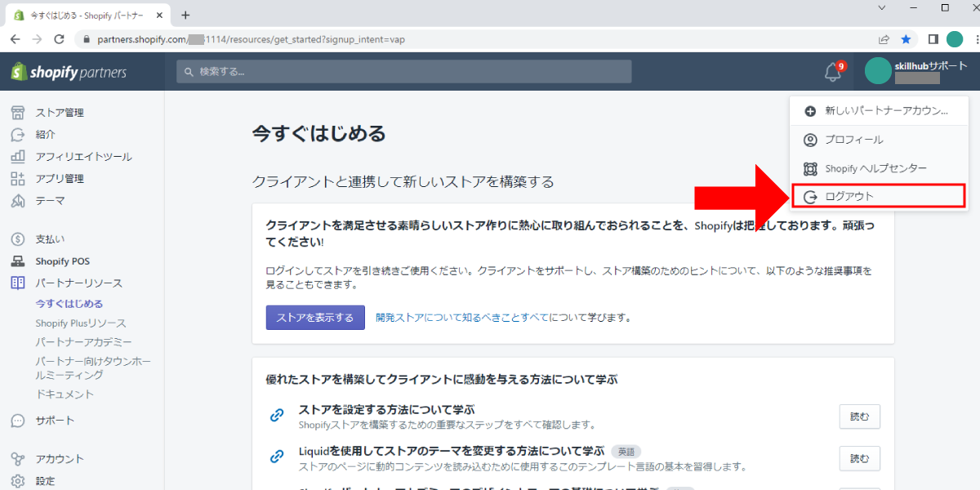Click the Shopify Partners logo
The image size is (980, 490).
(x=69, y=72)
